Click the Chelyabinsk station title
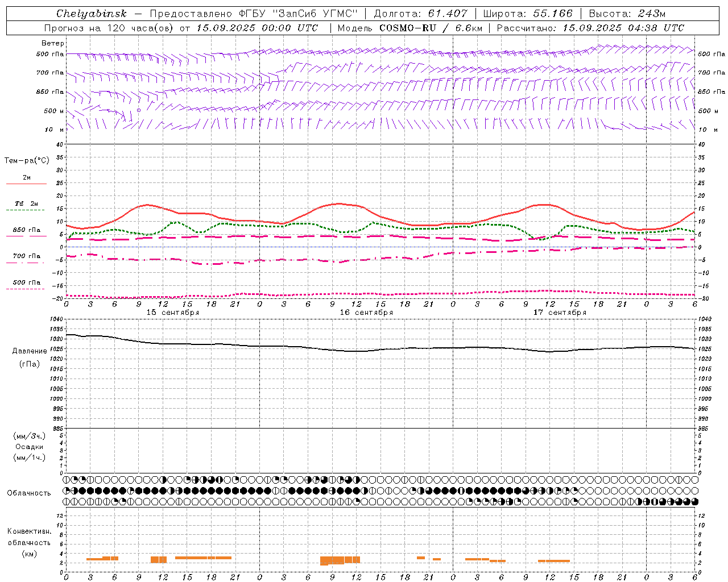Screen dimensions: 728x582 pos(91,14)
